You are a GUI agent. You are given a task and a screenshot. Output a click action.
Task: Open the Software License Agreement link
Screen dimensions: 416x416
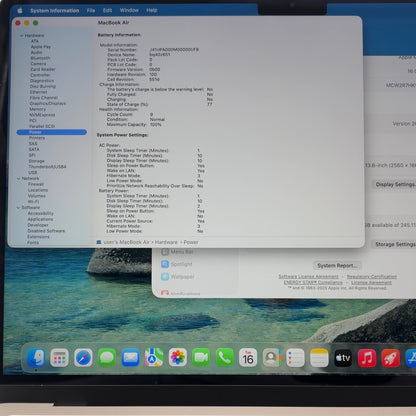(308, 276)
